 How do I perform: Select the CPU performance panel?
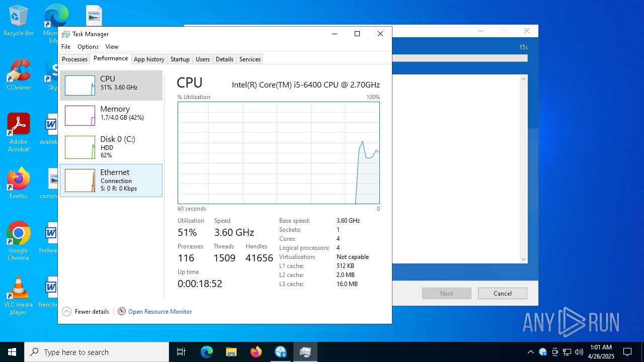pyautogui.click(x=111, y=85)
